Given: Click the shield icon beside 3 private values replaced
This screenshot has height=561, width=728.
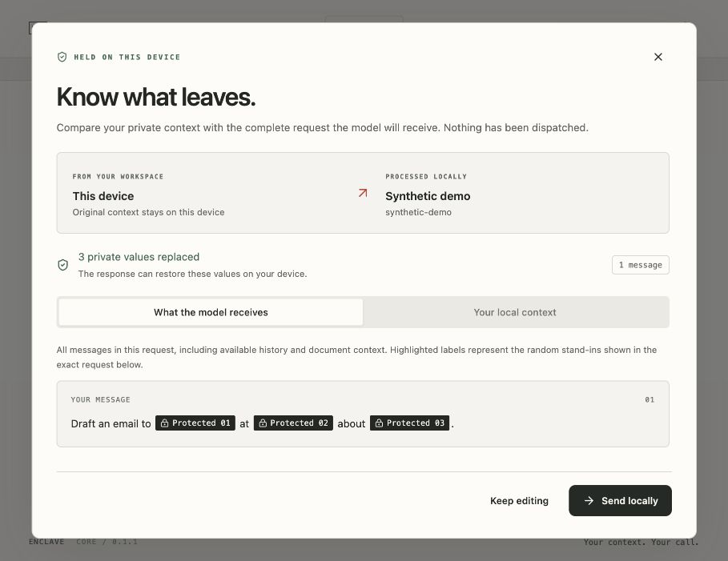Looking at the screenshot, I should pyautogui.click(x=62, y=265).
